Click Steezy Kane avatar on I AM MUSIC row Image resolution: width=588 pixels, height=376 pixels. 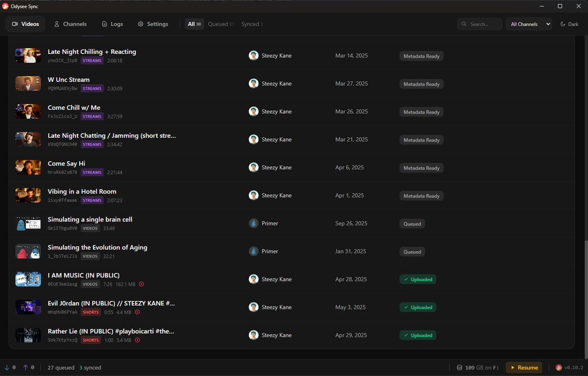pyautogui.click(x=253, y=279)
